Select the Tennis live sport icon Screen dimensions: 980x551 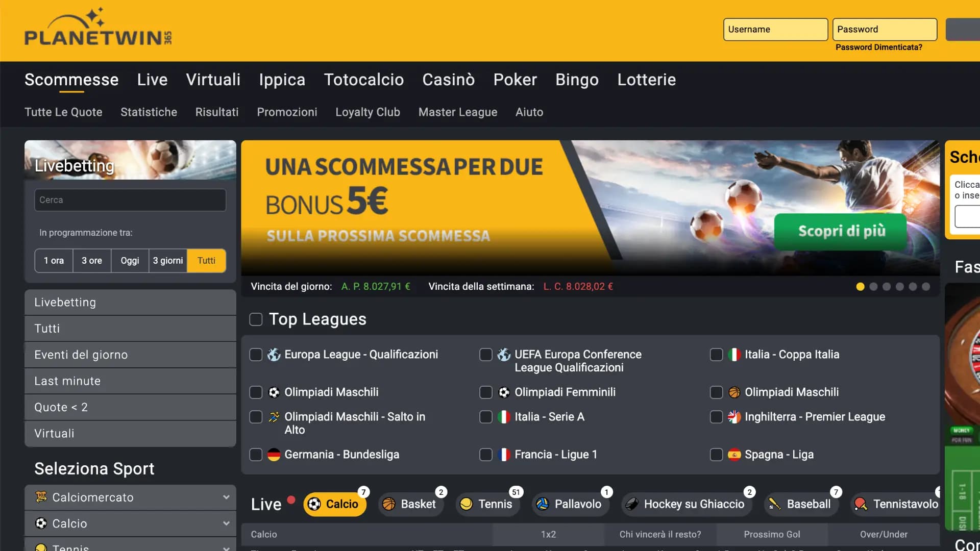(x=466, y=504)
